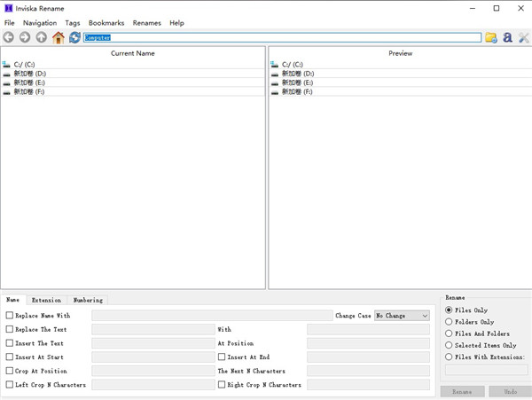Click the Replace Name With text field
Image resolution: width=532 pixels, height=400 pixels.
point(212,316)
